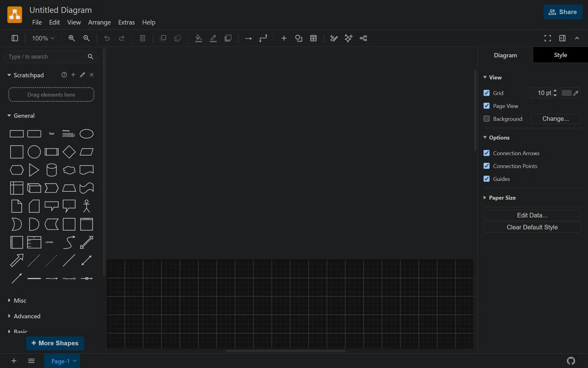Open GitHub link icon

[x=571, y=361]
